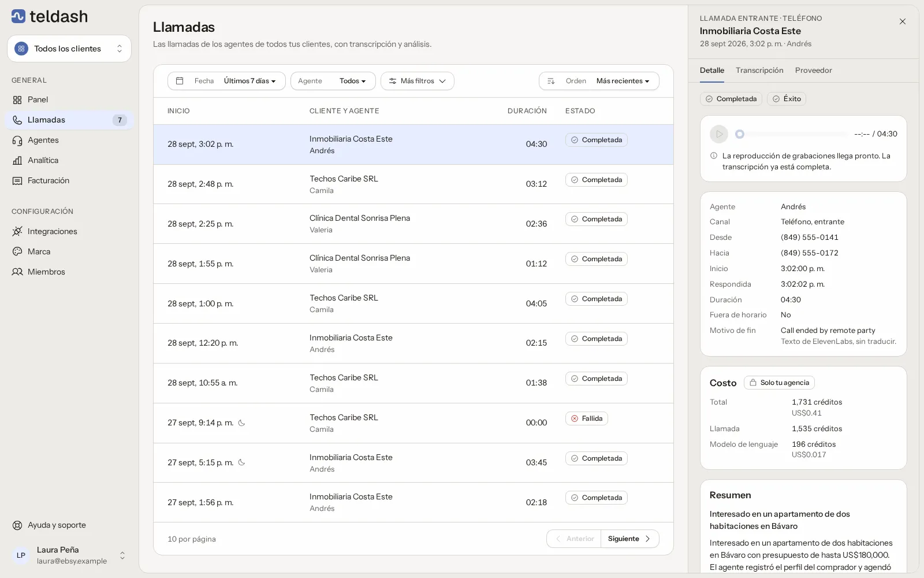
Task: Go to Siguiente page
Action: [629, 539]
